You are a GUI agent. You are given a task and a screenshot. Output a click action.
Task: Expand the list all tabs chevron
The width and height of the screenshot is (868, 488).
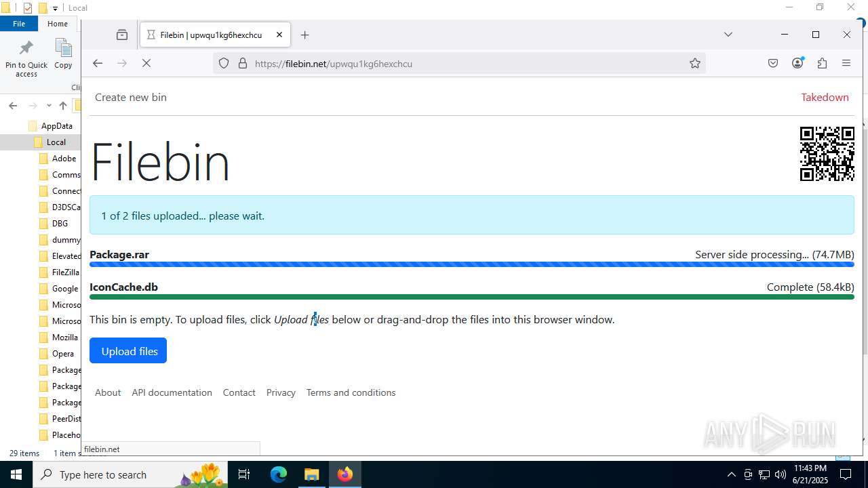click(728, 35)
